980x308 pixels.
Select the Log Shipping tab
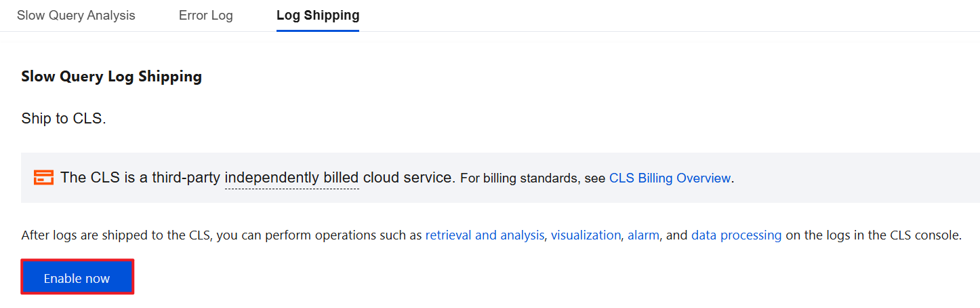tap(318, 16)
